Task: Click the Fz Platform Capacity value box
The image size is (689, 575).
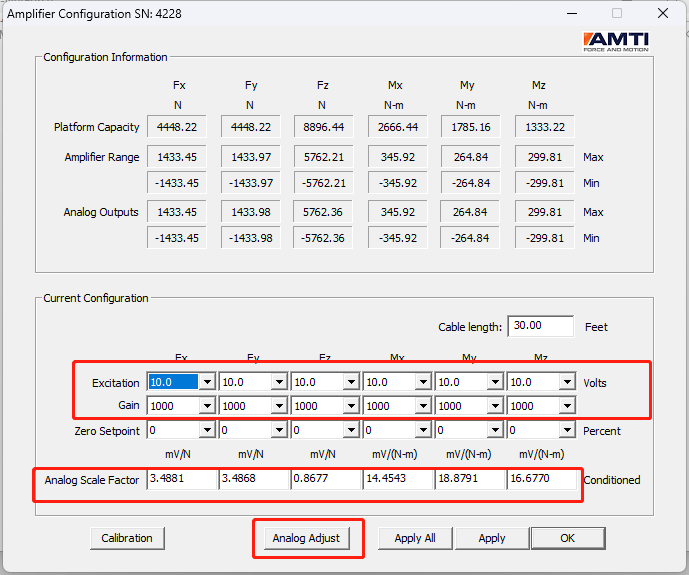Action: coord(323,127)
